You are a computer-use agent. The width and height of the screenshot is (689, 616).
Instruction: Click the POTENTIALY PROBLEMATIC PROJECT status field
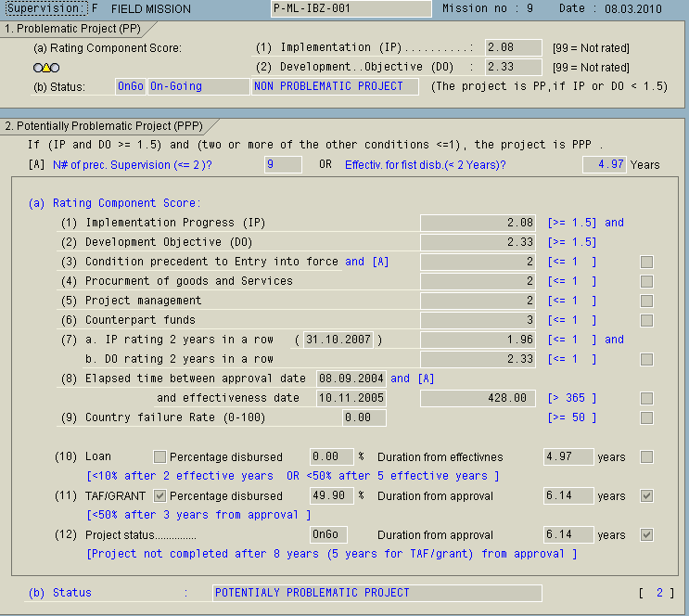[376, 593]
